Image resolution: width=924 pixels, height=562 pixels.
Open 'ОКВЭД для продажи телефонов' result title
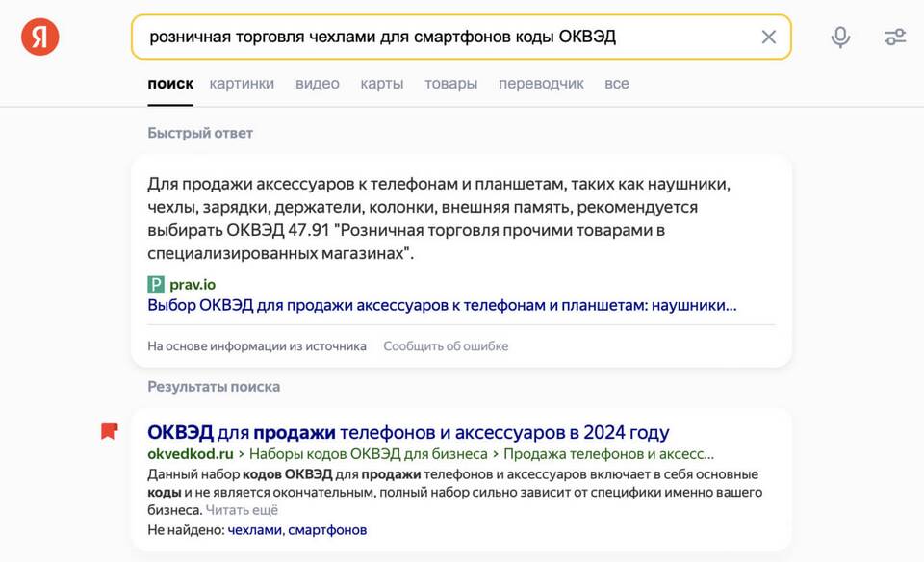click(408, 432)
